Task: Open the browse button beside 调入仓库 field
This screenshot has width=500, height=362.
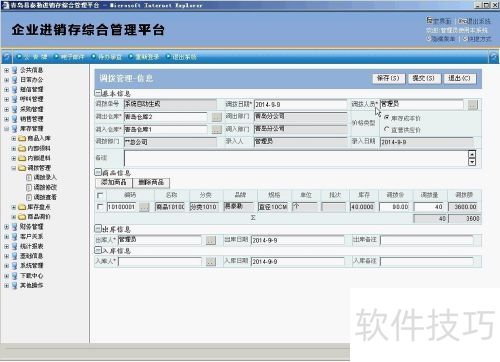Action: 217,129
